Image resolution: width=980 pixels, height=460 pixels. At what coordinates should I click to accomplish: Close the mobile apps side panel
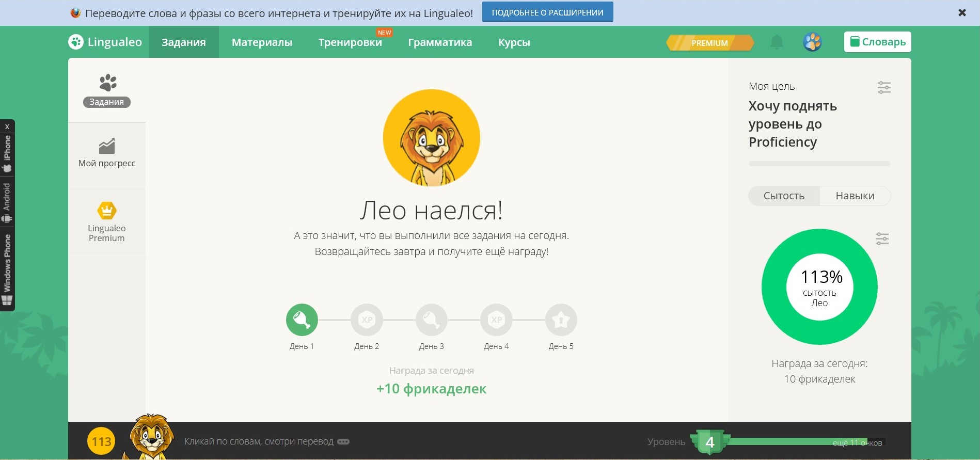pyautogui.click(x=7, y=126)
